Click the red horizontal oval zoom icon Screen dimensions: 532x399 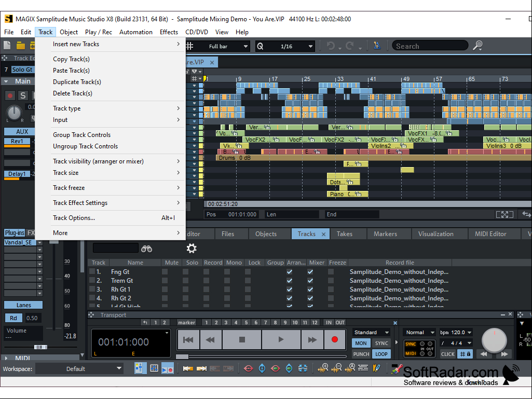click(x=249, y=368)
